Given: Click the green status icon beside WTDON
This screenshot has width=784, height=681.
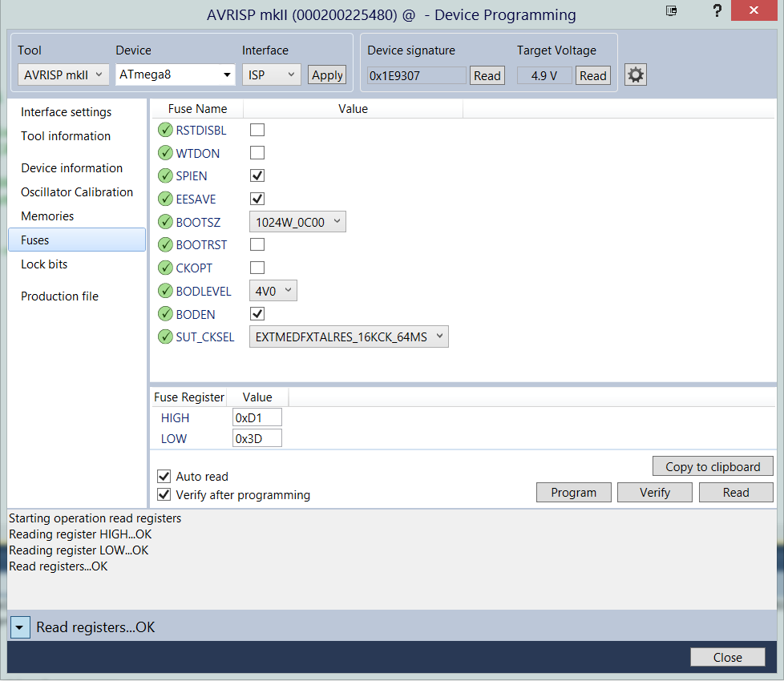Looking at the screenshot, I should tap(165, 153).
